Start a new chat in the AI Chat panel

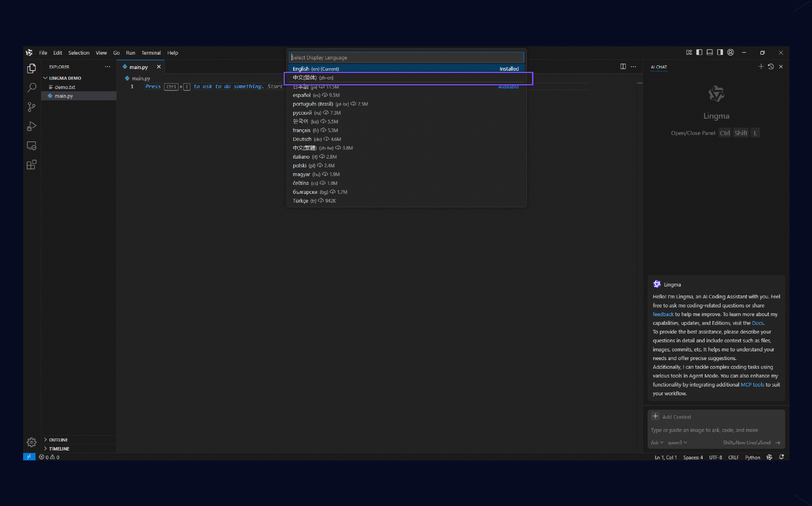tap(760, 66)
